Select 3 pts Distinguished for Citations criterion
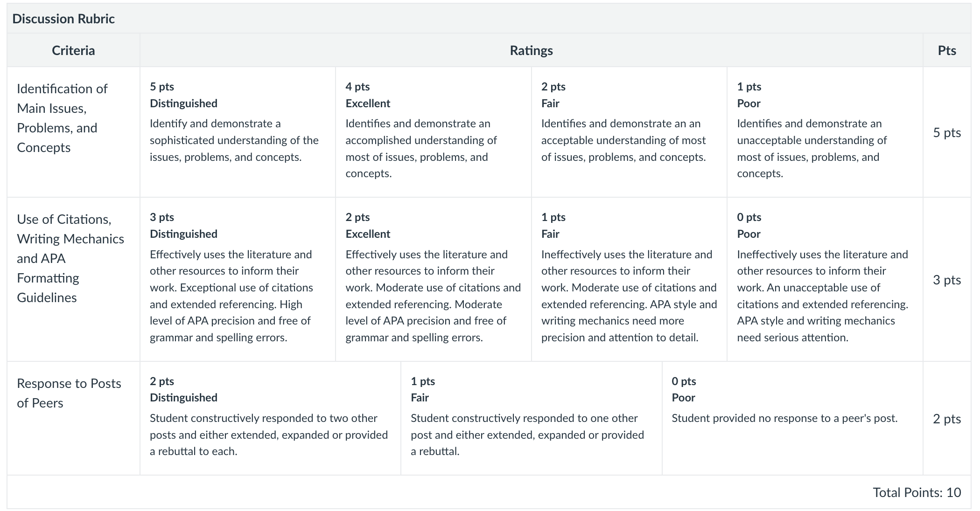The width and height of the screenshot is (980, 511). (x=238, y=279)
